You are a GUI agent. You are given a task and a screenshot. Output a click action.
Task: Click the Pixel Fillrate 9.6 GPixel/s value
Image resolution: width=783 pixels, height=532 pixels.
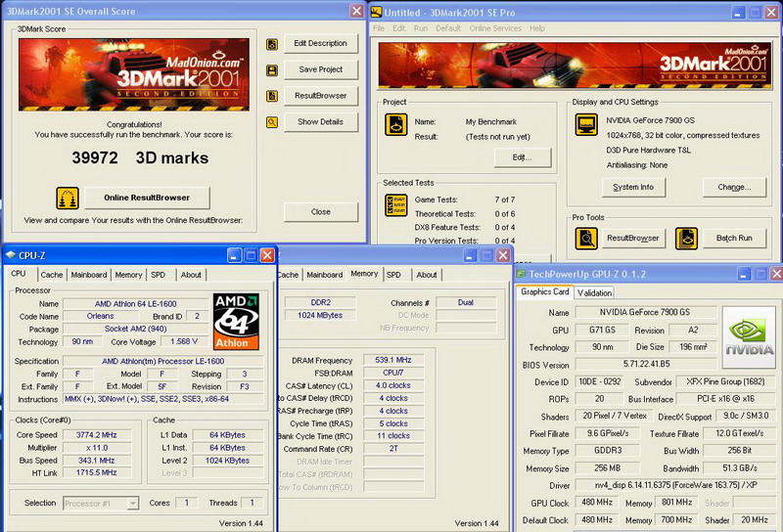click(x=607, y=433)
